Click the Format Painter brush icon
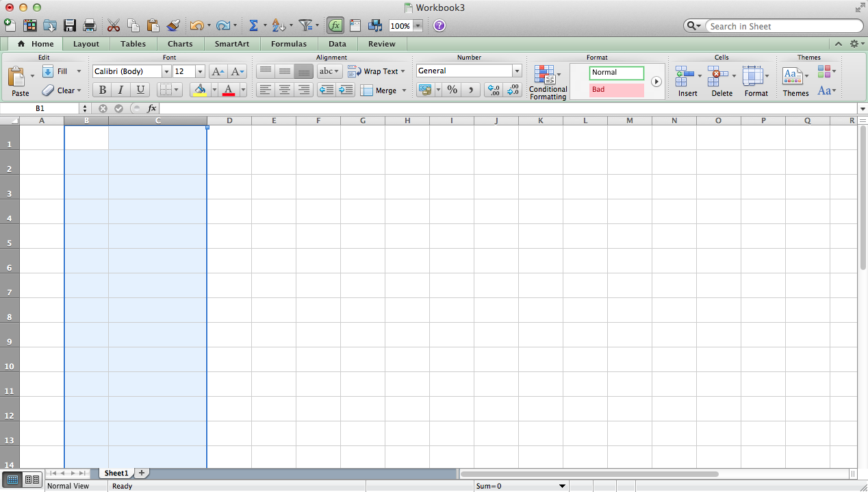868x492 pixels. [x=173, y=25]
